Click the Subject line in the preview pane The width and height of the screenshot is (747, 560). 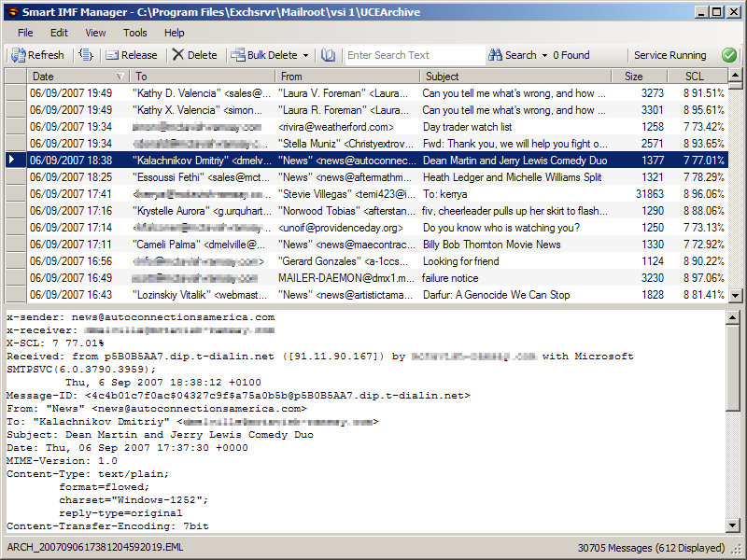click(160, 435)
